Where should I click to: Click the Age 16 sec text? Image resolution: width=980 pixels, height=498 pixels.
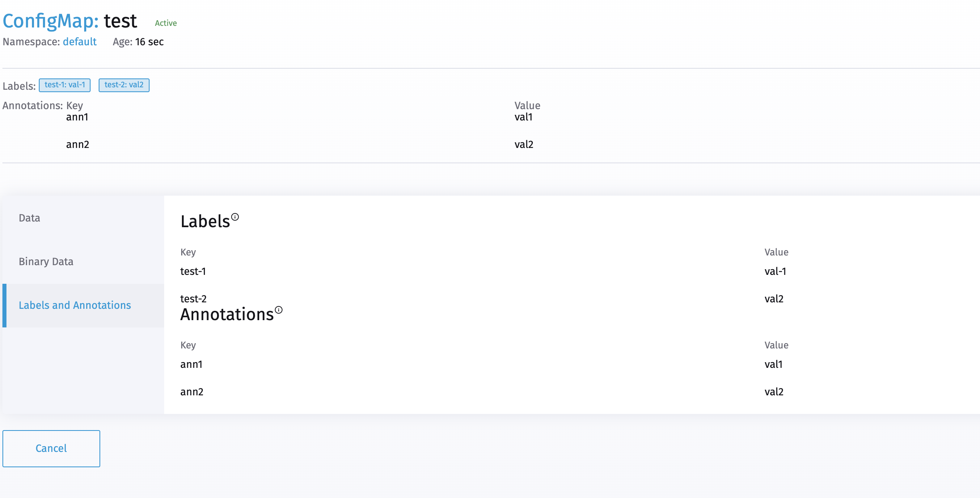[138, 42]
